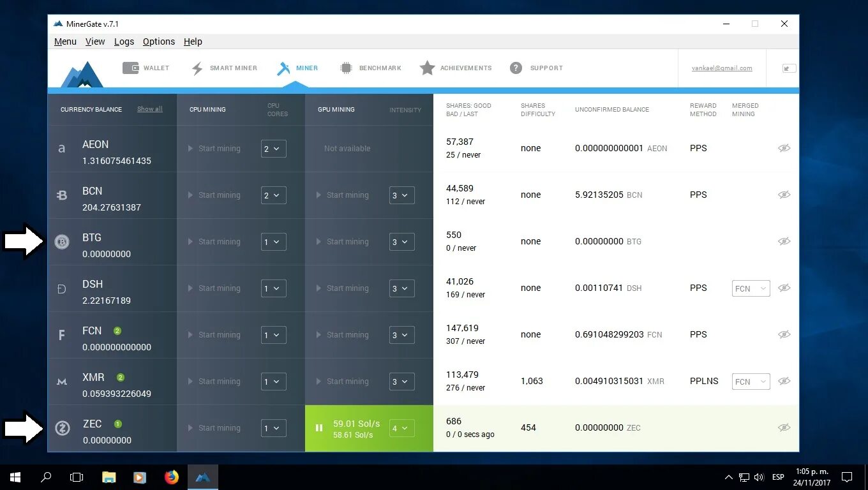Start GPU mining for BCN

(342, 195)
